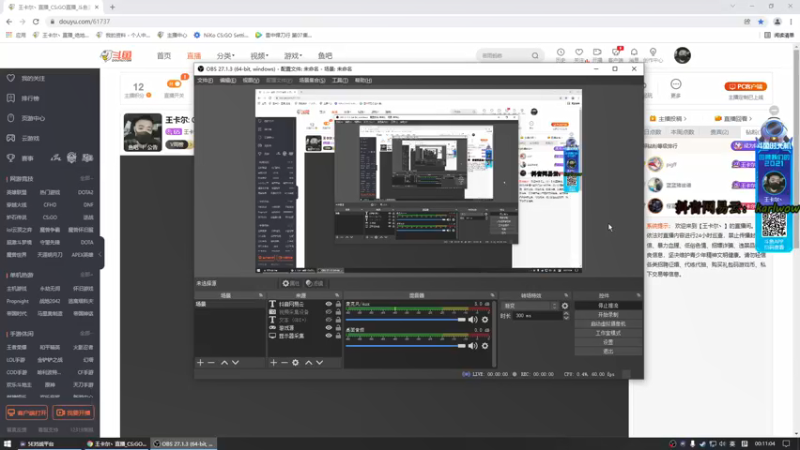Screen dimensions: 800x450
Task: Expand 全部 for 网游竞技 section
Action: [x=86, y=179]
